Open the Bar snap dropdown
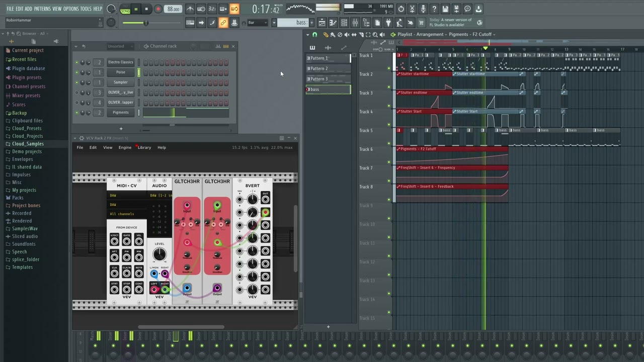 pos(259,23)
